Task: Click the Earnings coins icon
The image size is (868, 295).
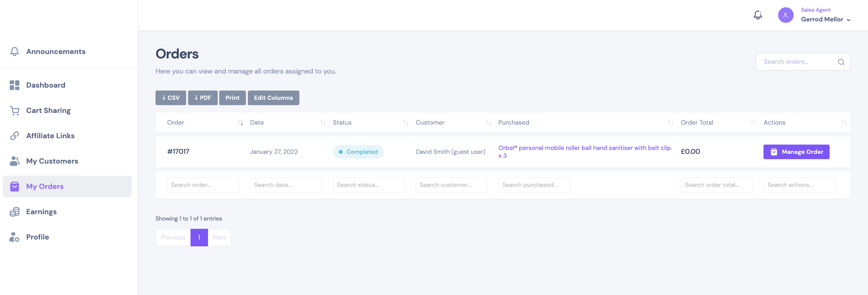Action: coord(15,212)
